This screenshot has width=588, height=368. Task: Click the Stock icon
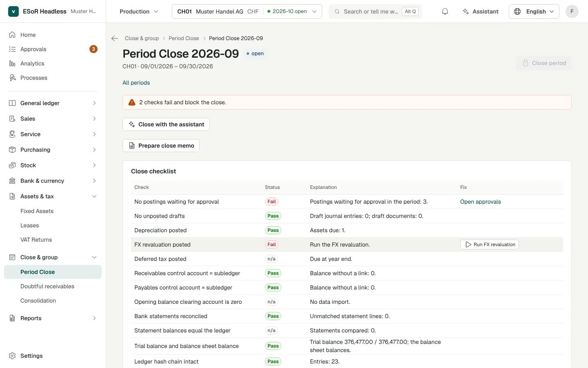(x=12, y=165)
